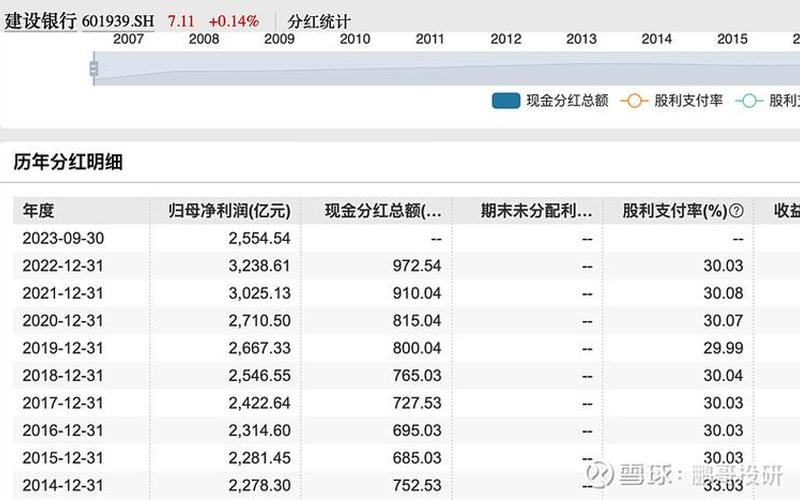Sort by the 归母净利润(亿元) column header
This screenshot has height=500, width=800.
pos(229,211)
